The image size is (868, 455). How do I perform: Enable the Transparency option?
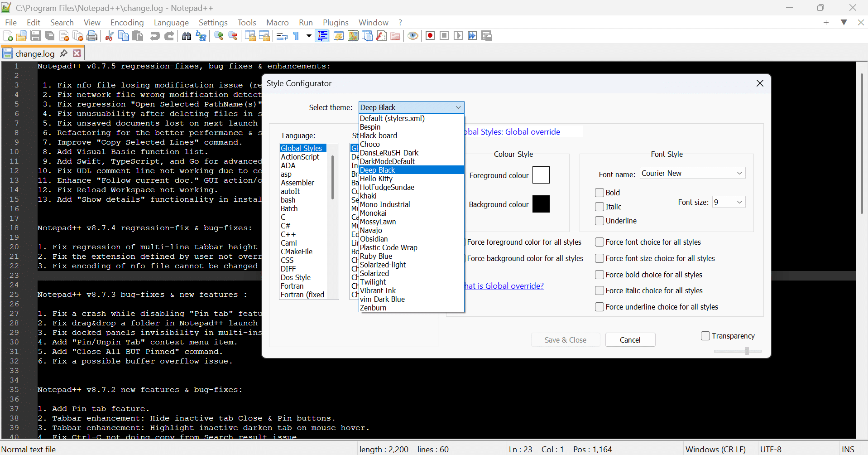click(705, 336)
